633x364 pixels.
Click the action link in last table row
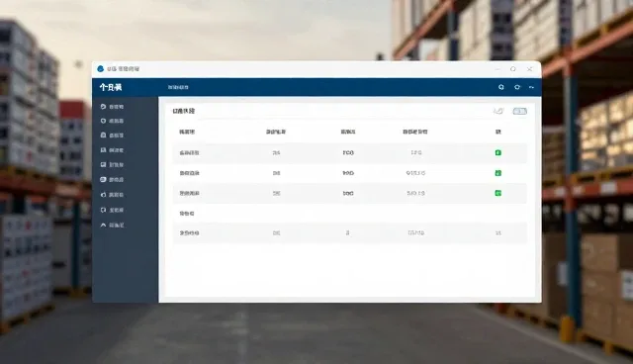point(498,232)
